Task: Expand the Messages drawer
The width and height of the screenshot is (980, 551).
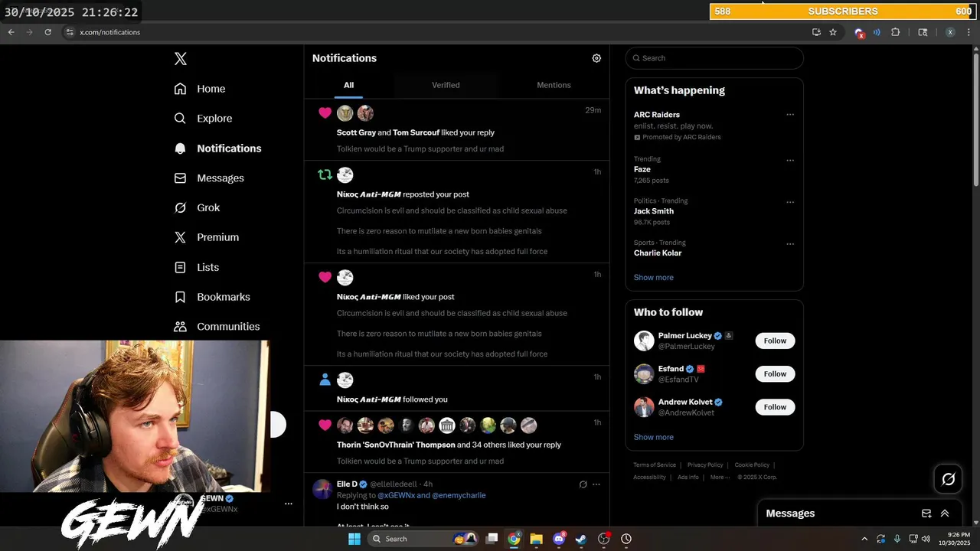Action: pyautogui.click(x=945, y=514)
